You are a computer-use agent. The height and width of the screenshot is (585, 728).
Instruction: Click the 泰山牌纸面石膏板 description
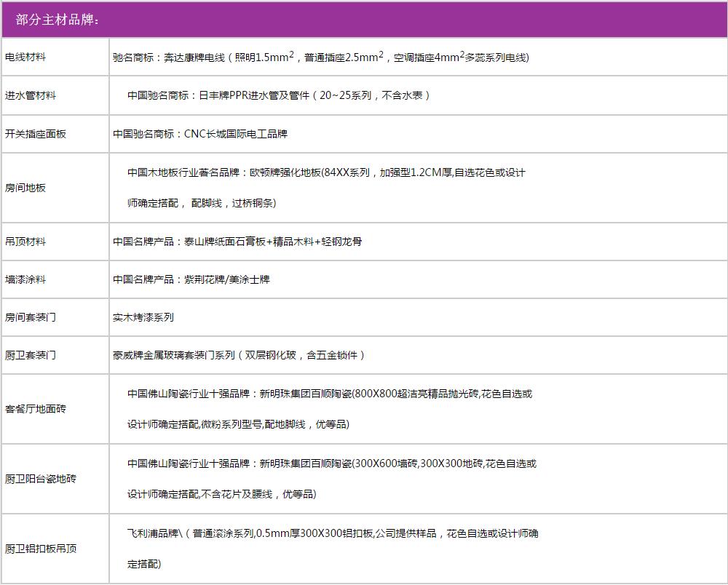click(x=237, y=242)
